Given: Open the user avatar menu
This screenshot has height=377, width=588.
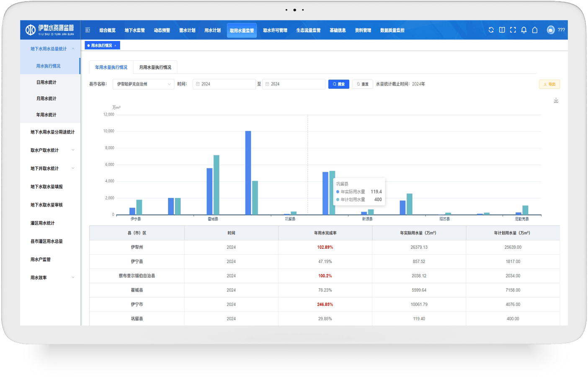Looking at the screenshot, I should pyautogui.click(x=551, y=30).
